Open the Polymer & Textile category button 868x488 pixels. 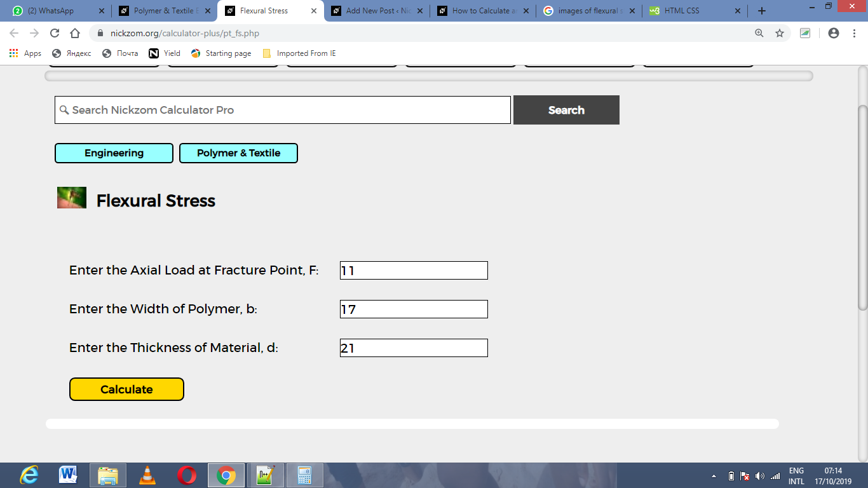pyautogui.click(x=238, y=153)
